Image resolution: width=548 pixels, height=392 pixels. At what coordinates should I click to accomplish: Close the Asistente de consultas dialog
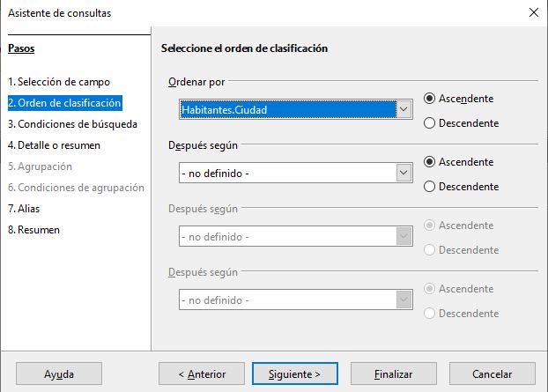[x=534, y=12]
